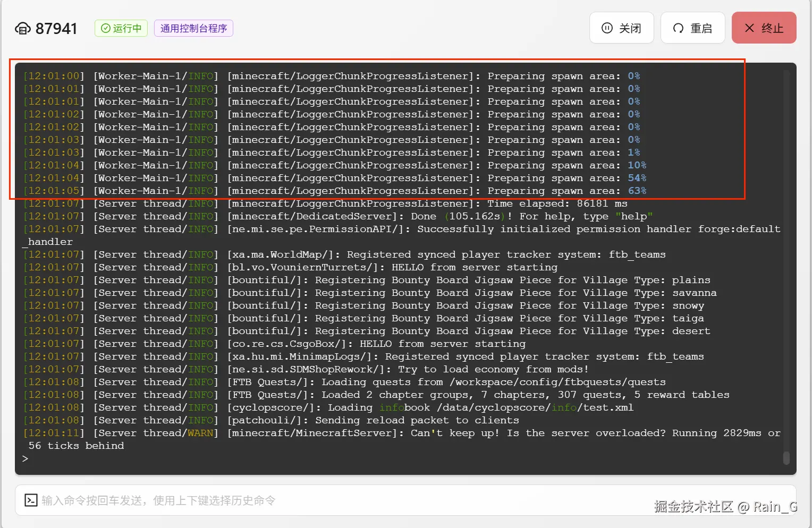Click the circular restart icon on 重启
This screenshot has width=812, height=528.
[x=678, y=28]
